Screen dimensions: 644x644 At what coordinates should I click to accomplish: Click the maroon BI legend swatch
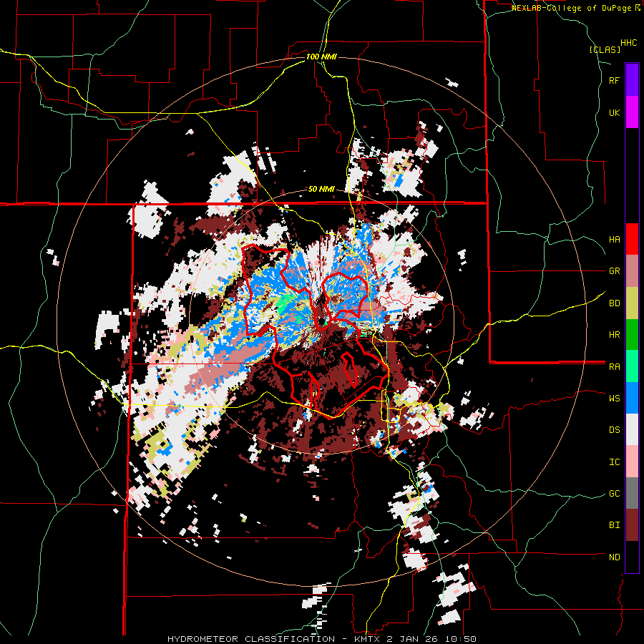click(x=632, y=525)
